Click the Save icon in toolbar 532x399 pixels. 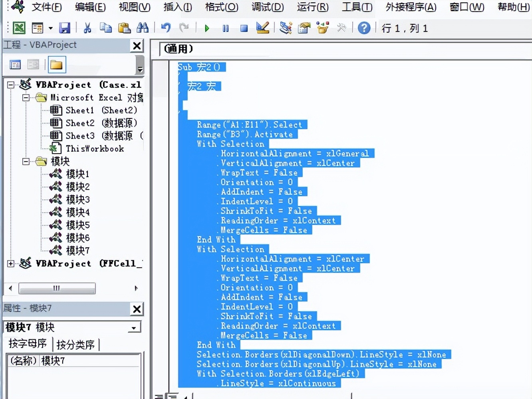pyautogui.click(x=64, y=28)
